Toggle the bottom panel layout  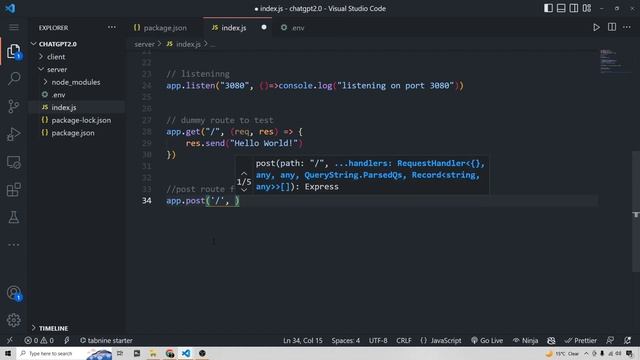coord(561,8)
